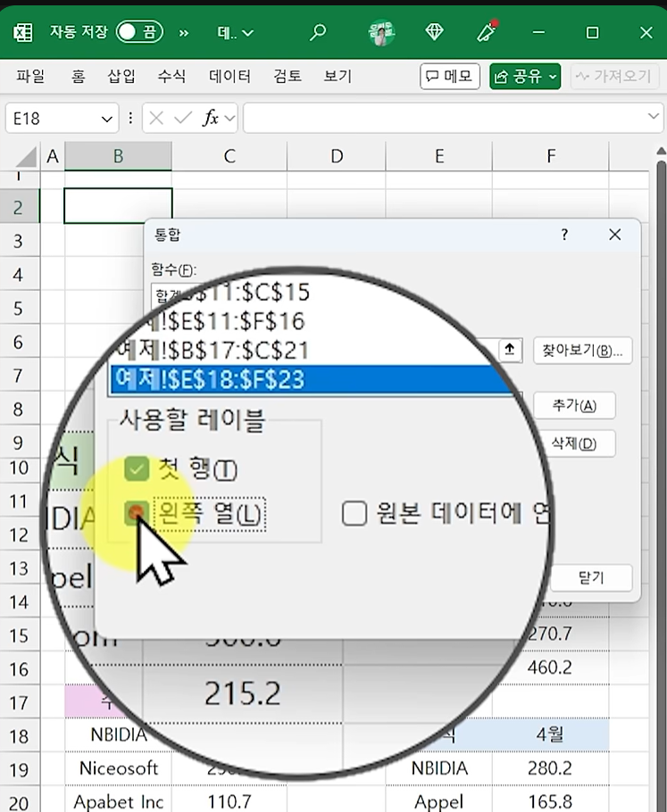This screenshot has width=667, height=812.
Task: Switch to the 검토 ribbon tab
Action: click(x=288, y=76)
